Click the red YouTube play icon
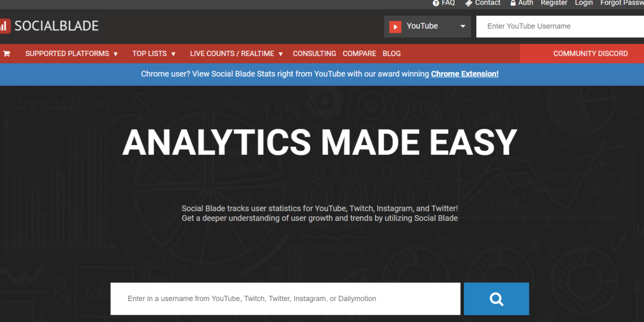The height and width of the screenshot is (322, 644). point(395,27)
